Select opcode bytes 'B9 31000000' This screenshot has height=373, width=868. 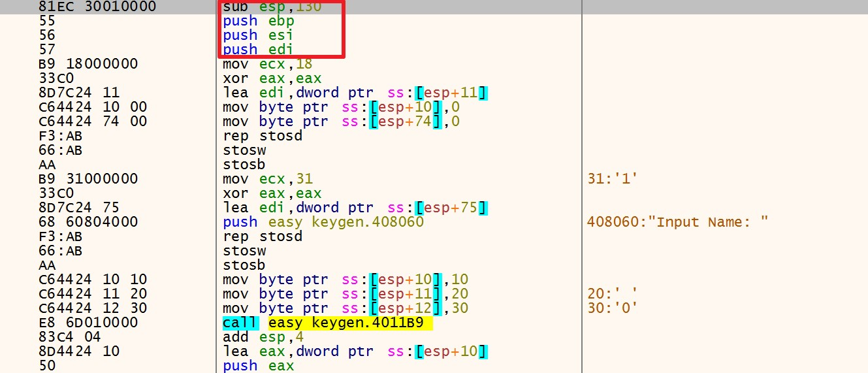coord(88,179)
